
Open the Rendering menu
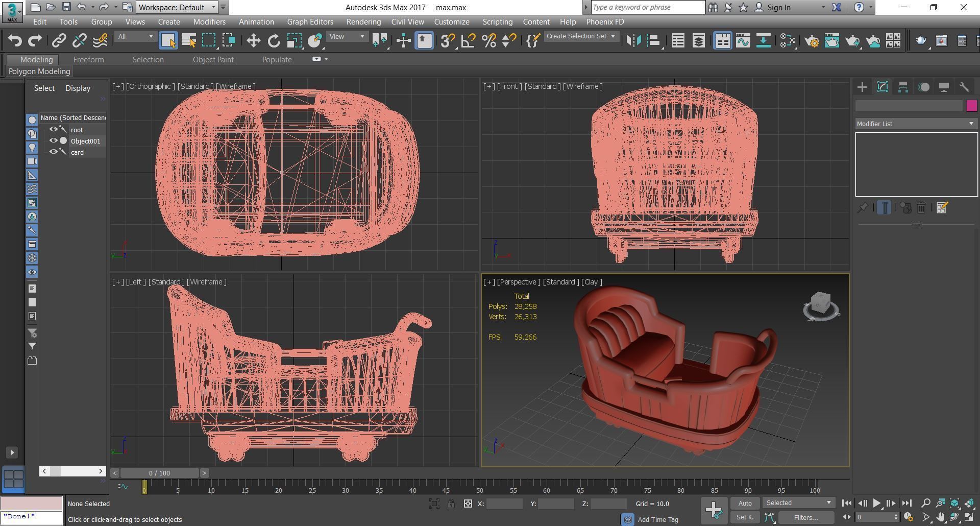(363, 21)
